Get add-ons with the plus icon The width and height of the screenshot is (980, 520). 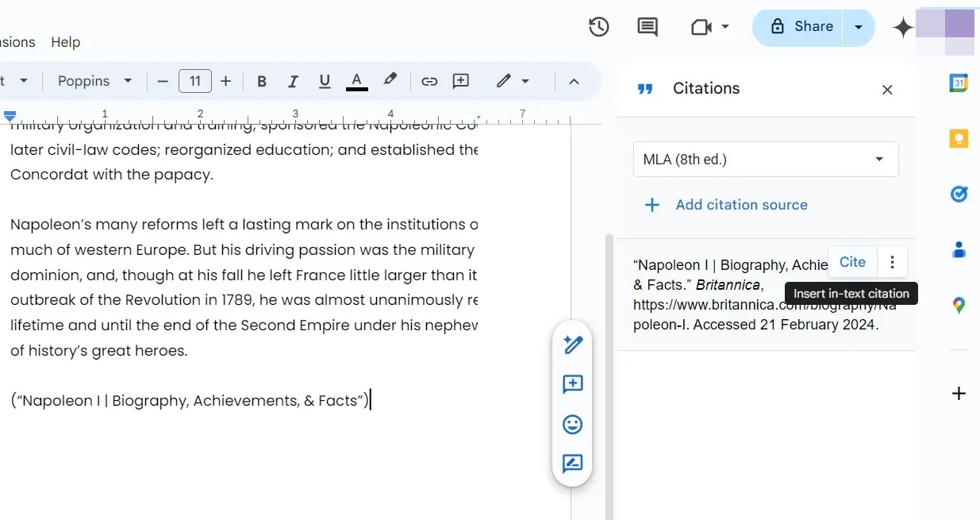click(x=959, y=393)
